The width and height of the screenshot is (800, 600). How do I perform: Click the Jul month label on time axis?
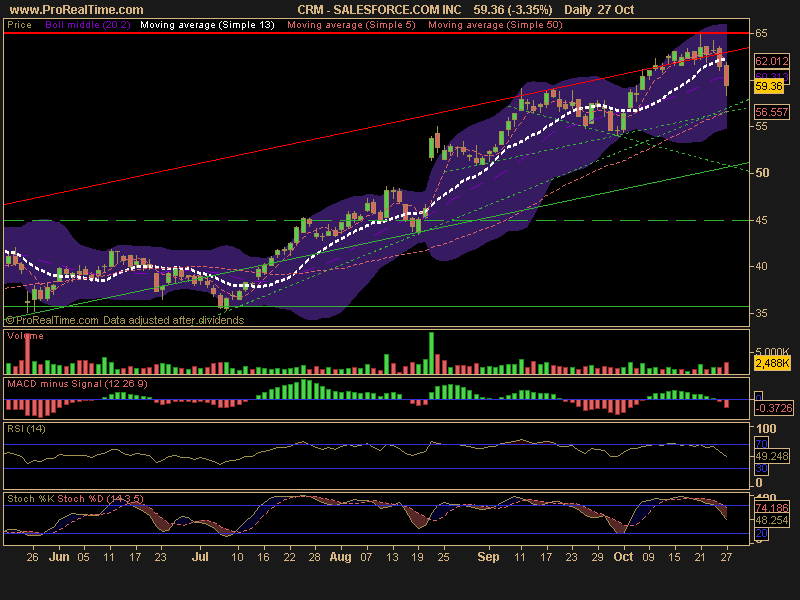tap(200, 557)
